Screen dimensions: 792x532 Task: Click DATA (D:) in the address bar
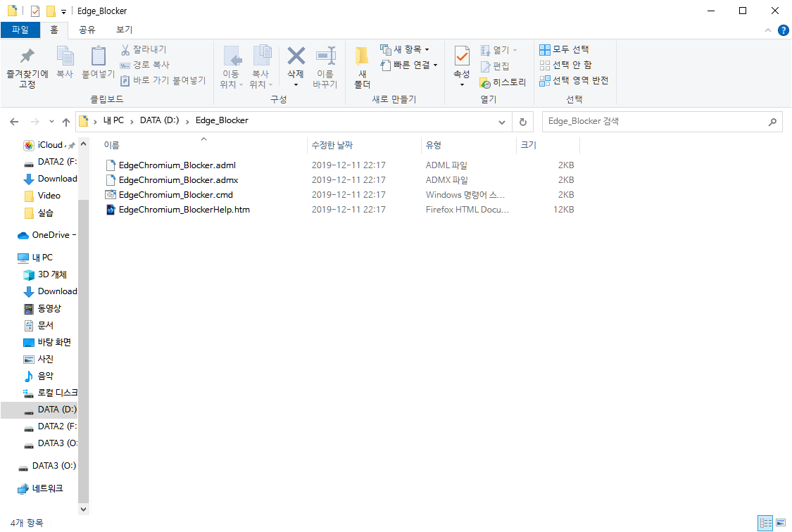160,120
